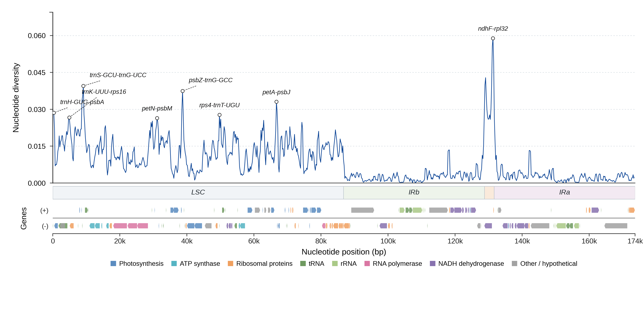Viewport: 644px width, 313px height.
Task: Click the Ribosomal proteins legend color swatch
Action: [x=231, y=263]
